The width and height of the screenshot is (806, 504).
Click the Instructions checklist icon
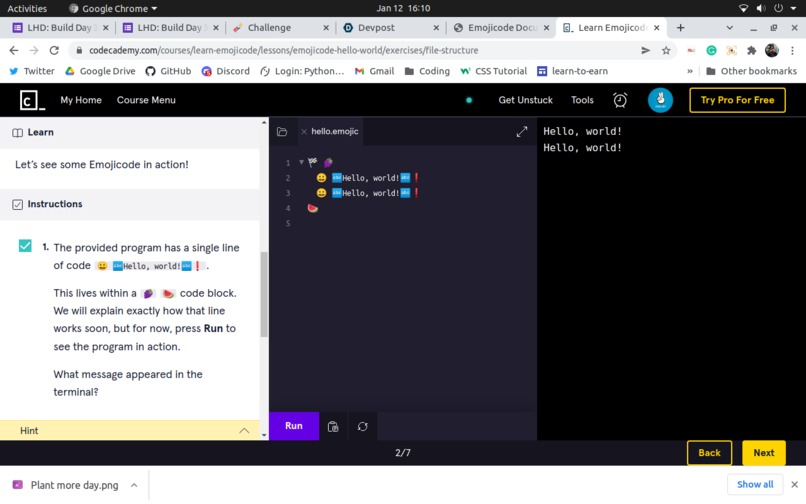pos(17,205)
